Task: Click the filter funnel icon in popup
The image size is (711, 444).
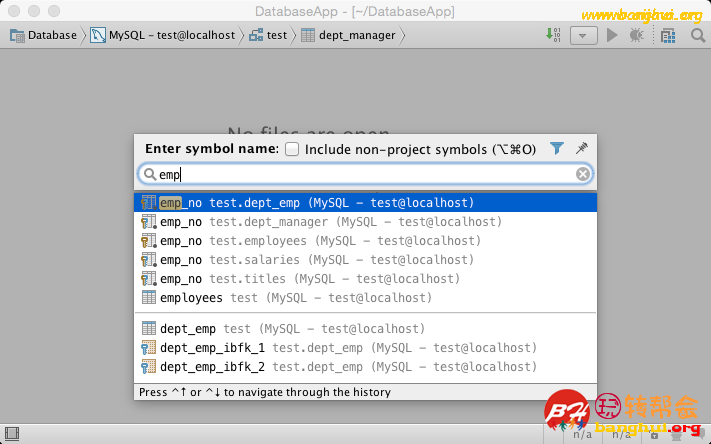Action: 557,148
